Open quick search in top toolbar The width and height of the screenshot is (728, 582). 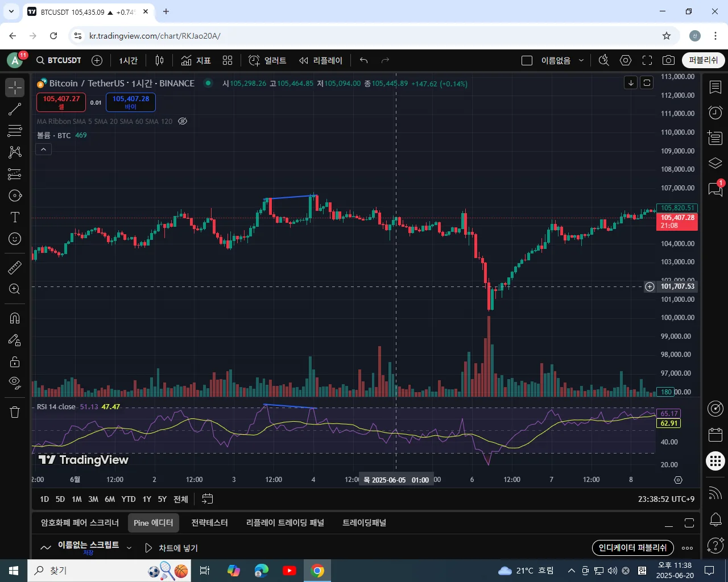(x=604, y=60)
